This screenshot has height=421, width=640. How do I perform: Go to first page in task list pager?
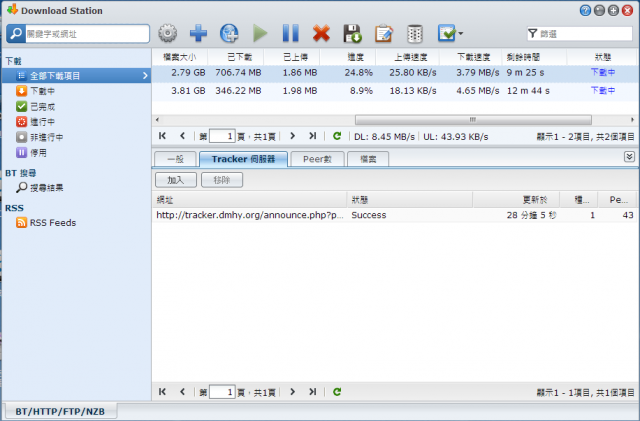[162, 136]
